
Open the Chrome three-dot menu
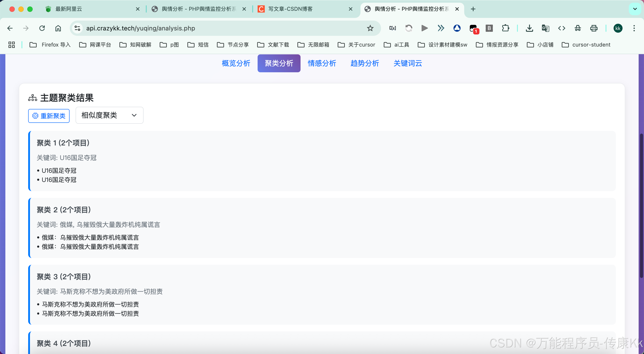click(x=634, y=28)
